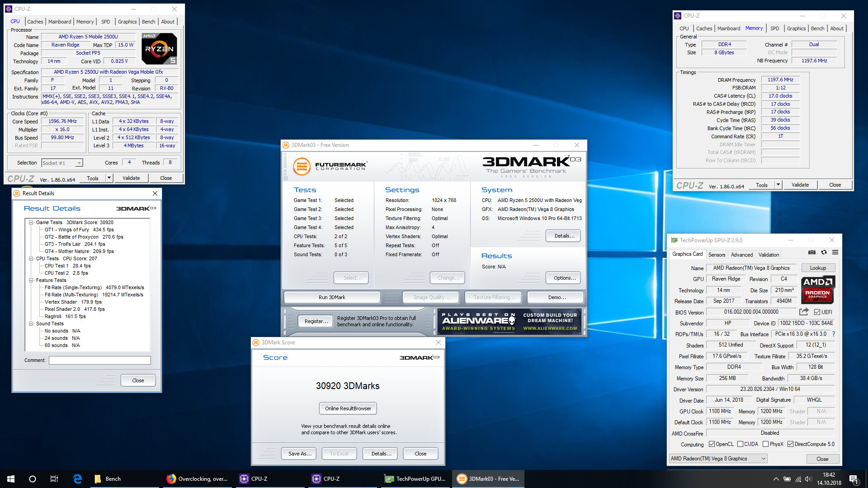Viewport: 868px width, 488px height.
Task: Open the Caches tab in left CPU-Z
Action: pos(35,22)
